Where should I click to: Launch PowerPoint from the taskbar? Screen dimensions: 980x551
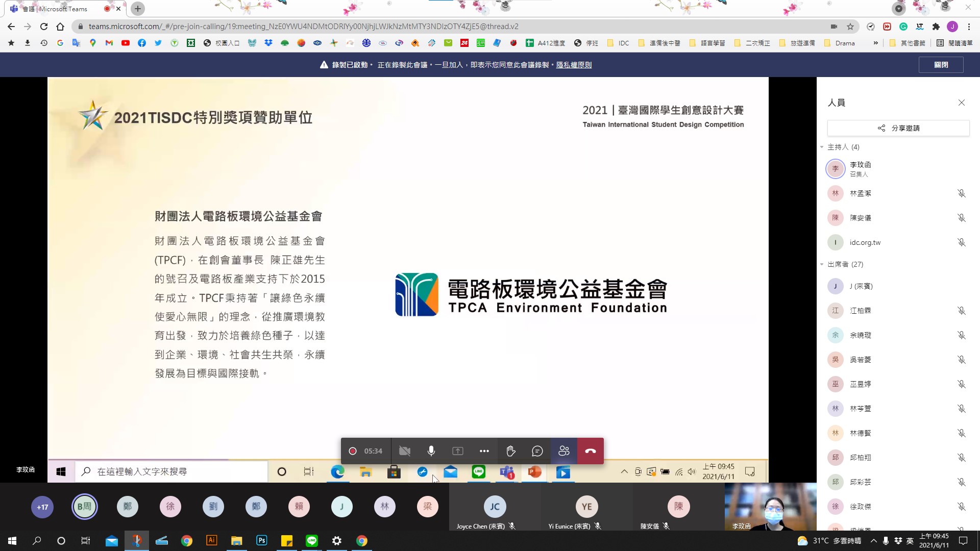tap(534, 472)
